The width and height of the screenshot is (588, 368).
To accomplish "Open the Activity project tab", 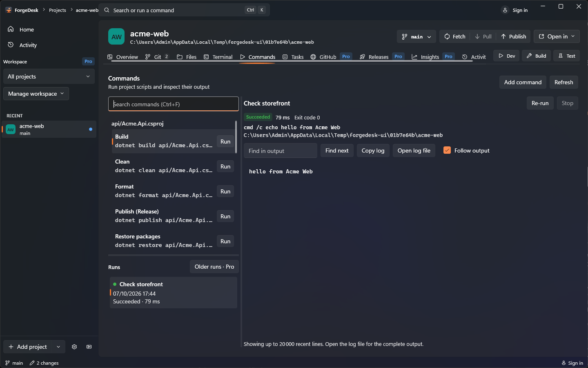I will (x=474, y=57).
